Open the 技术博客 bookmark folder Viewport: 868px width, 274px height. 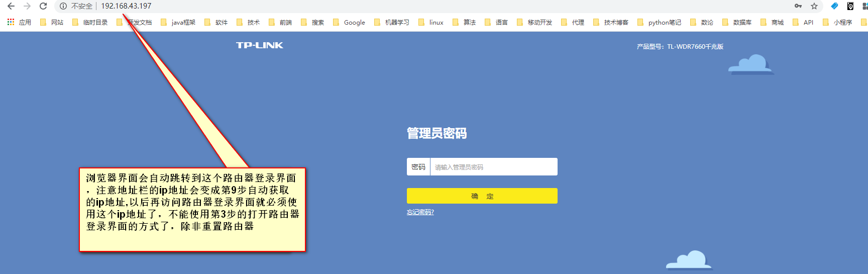611,22
